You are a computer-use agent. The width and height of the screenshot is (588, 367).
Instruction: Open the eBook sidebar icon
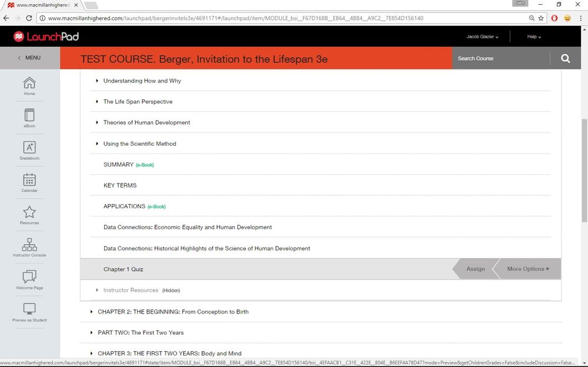click(x=29, y=116)
